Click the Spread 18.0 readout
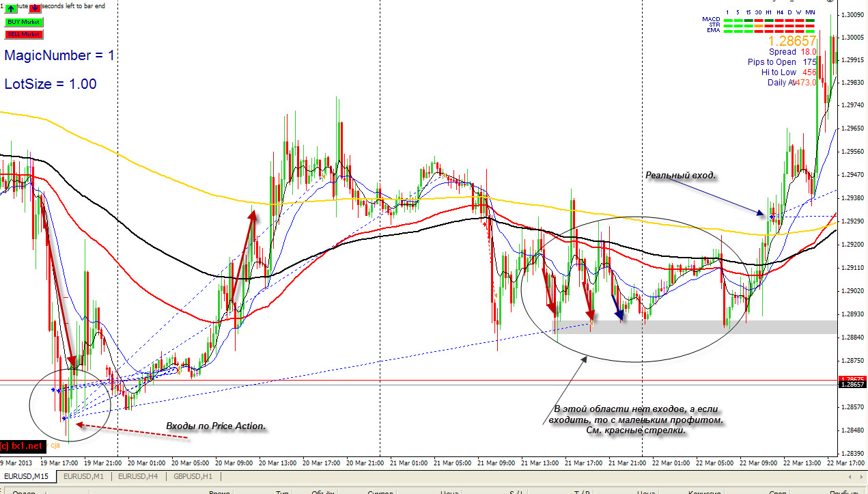Screen dimensions: 868x494 coord(793,52)
